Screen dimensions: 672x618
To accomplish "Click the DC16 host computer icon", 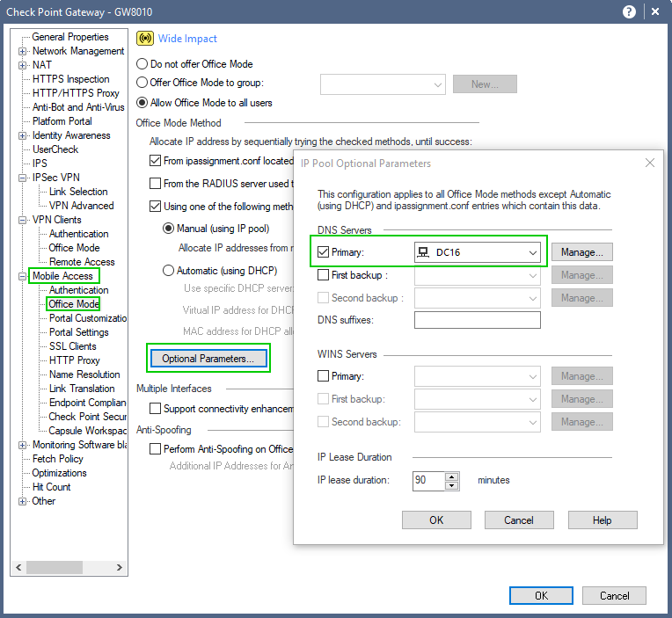I will point(423,252).
